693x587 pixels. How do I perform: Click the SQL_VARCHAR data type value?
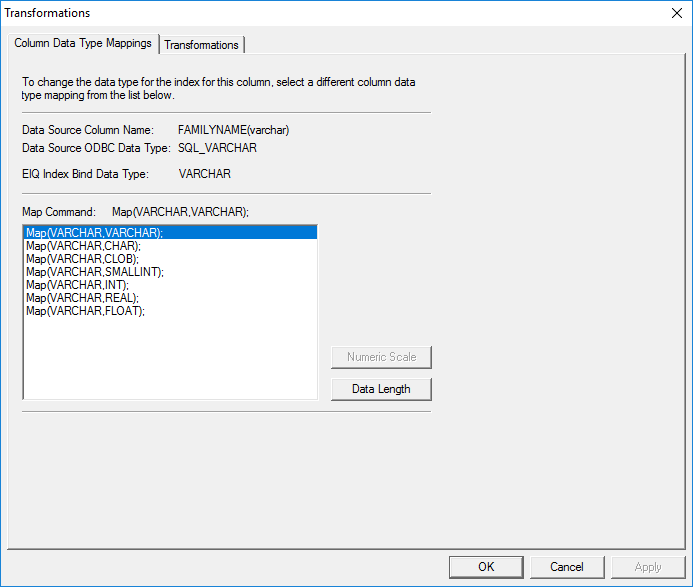click(217, 148)
